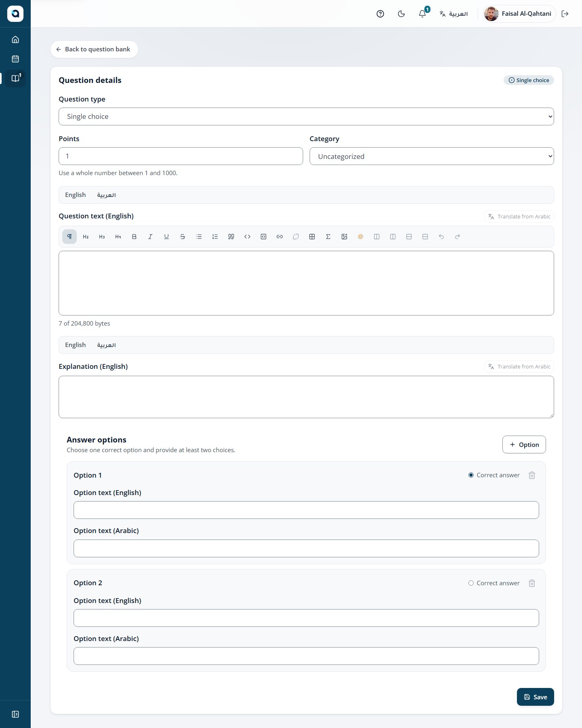Switch question text to Arabic tab
The width and height of the screenshot is (582, 728).
tap(106, 195)
